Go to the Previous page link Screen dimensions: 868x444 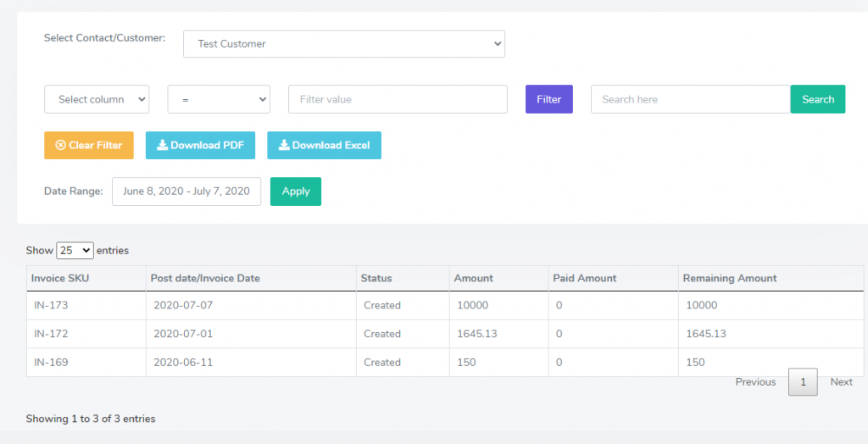[x=755, y=382]
